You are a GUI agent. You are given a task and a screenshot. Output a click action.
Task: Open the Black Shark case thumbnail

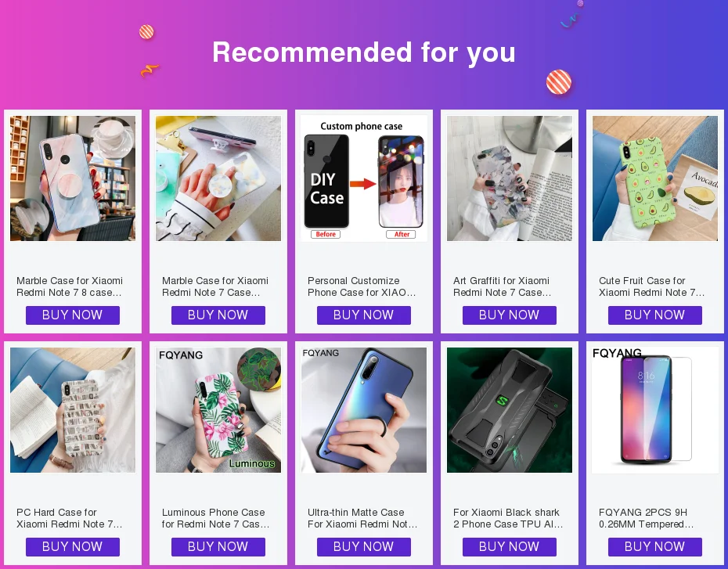(510, 410)
